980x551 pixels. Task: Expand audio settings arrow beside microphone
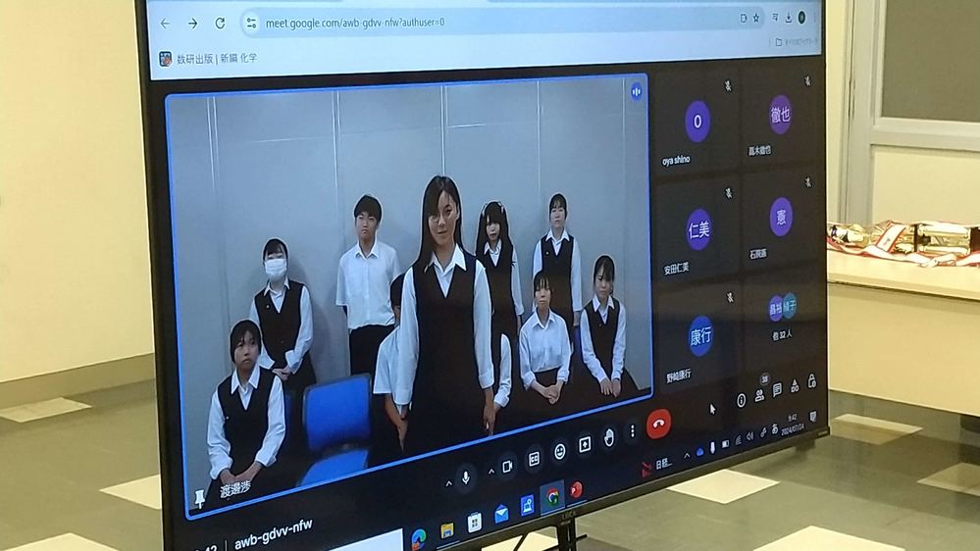448,483
